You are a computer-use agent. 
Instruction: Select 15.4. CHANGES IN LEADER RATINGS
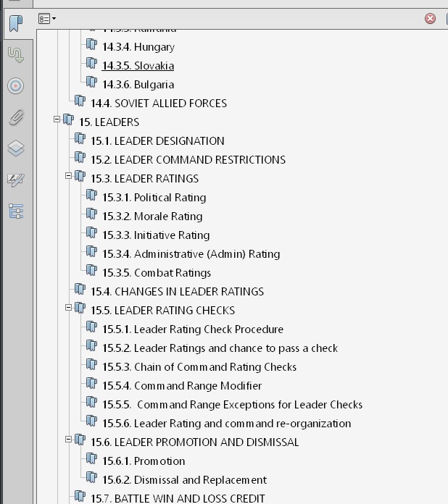click(x=177, y=292)
